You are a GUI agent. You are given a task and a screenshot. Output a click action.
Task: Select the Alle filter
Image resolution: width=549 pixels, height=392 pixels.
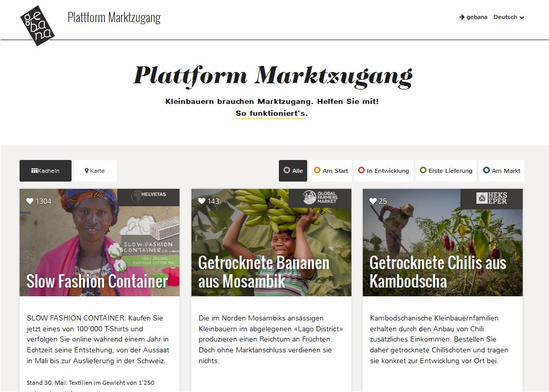[x=293, y=171]
